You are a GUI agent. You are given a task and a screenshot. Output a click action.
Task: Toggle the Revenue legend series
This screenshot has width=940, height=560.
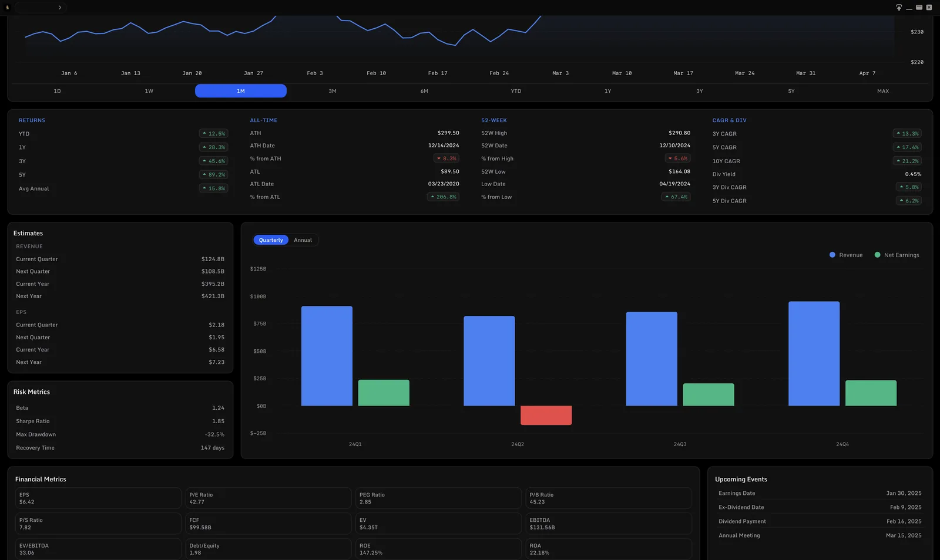846,255
